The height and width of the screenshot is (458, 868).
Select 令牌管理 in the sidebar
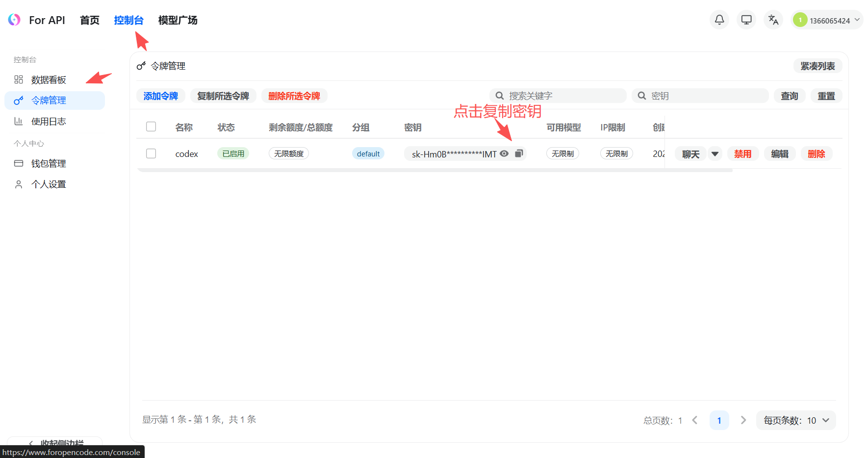(x=49, y=100)
